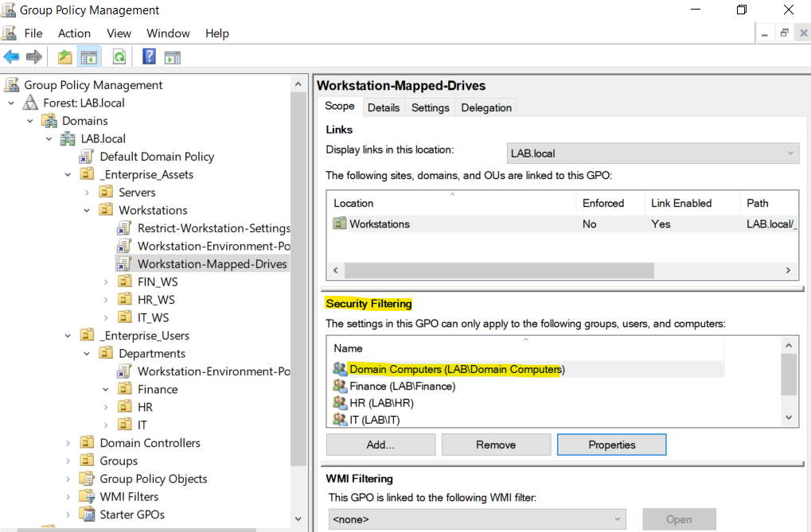This screenshot has width=811, height=532.
Task: Click the Domains node icon
Action: [49, 120]
